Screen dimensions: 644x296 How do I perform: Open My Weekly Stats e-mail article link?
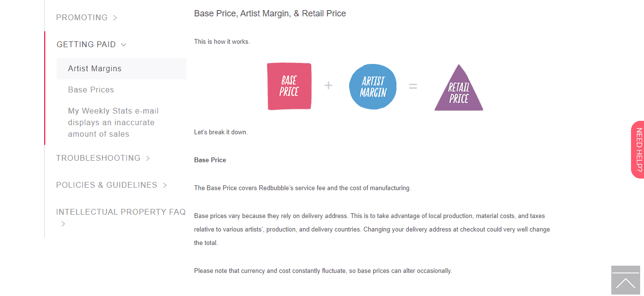113,123
